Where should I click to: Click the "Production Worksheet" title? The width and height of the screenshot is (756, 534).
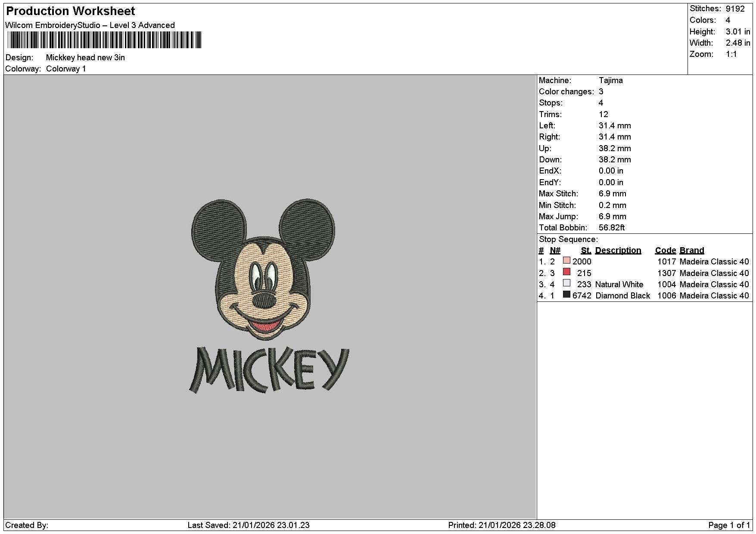coord(71,11)
